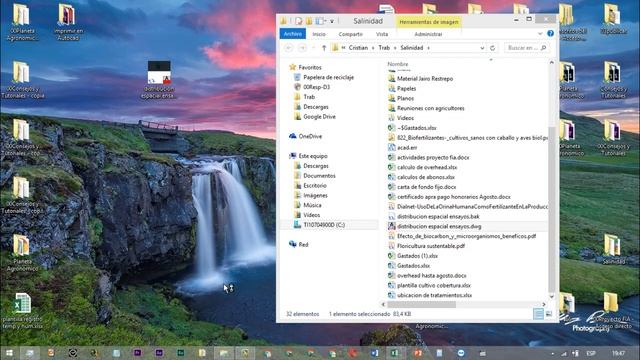Screen dimensions: 640x360
Task: Switch to the Inicio ribbon tab
Action: (x=319, y=34)
